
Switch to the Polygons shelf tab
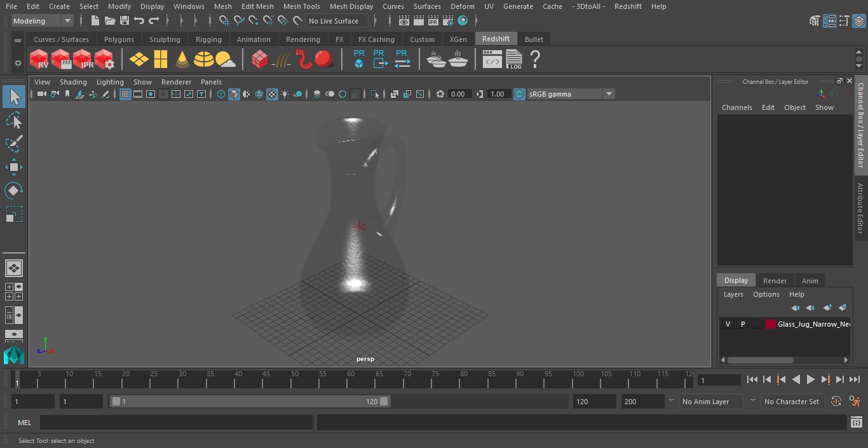point(119,39)
